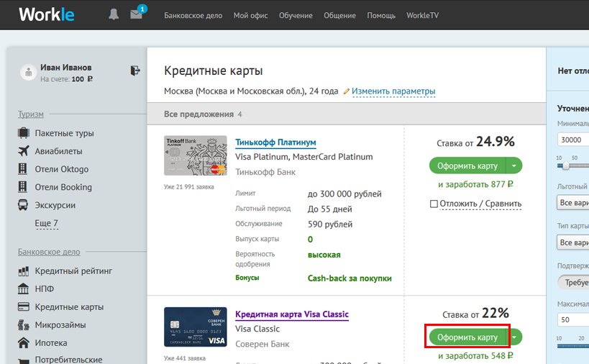Screen dimensions: 589x364
Task: Click the user avatar of Иван Иванов
Action: tap(28, 72)
